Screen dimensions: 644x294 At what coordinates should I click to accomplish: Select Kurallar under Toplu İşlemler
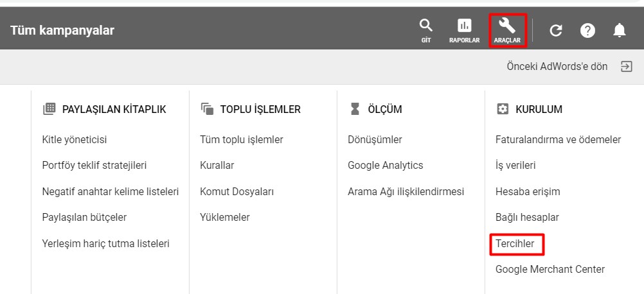pos(217,165)
